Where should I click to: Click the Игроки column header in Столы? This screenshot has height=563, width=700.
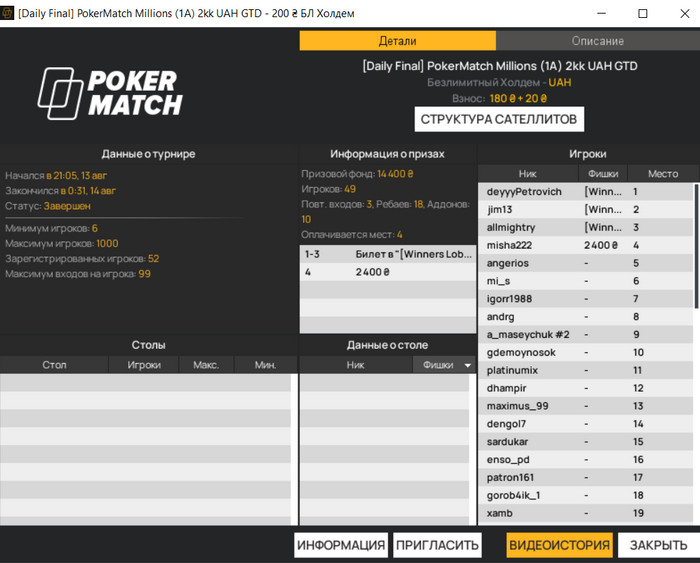tap(144, 365)
